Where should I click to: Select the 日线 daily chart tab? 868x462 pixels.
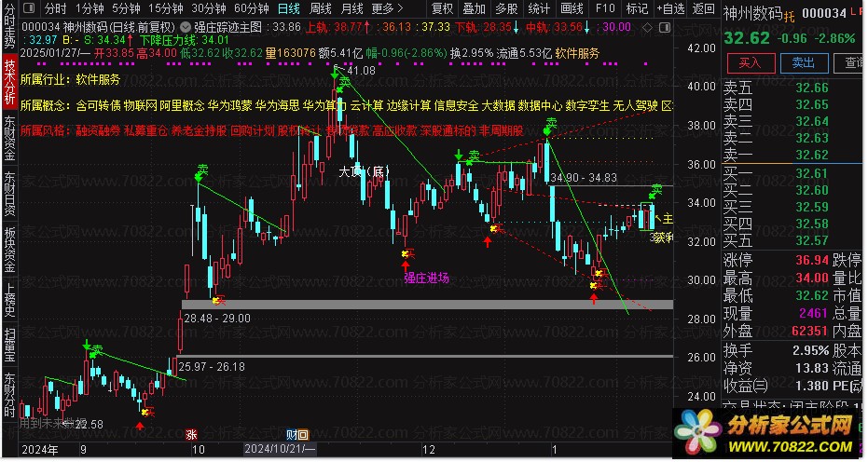click(x=288, y=8)
